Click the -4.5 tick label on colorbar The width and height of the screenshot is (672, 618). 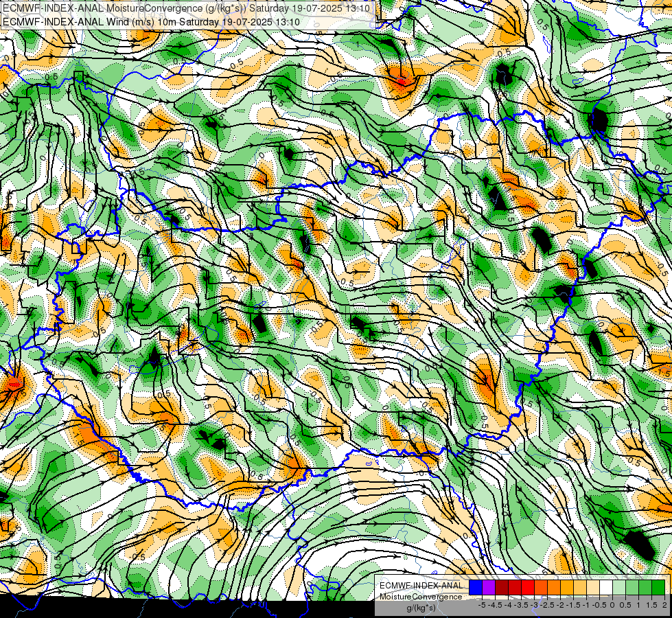pyautogui.click(x=495, y=605)
